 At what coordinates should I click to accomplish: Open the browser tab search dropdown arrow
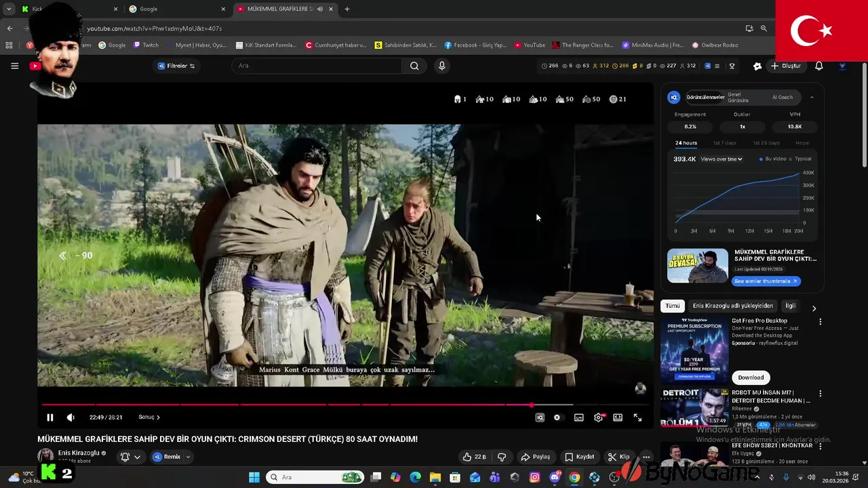point(9,9)
